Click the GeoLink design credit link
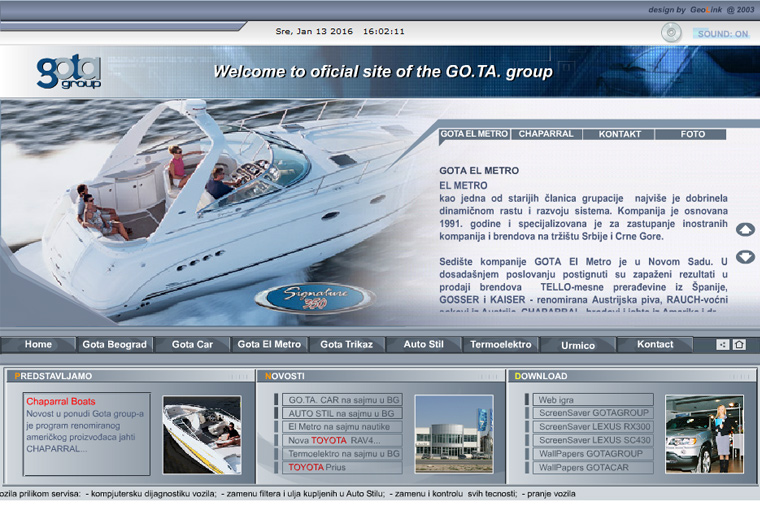760x513 pixels. [x=706, y=10]
